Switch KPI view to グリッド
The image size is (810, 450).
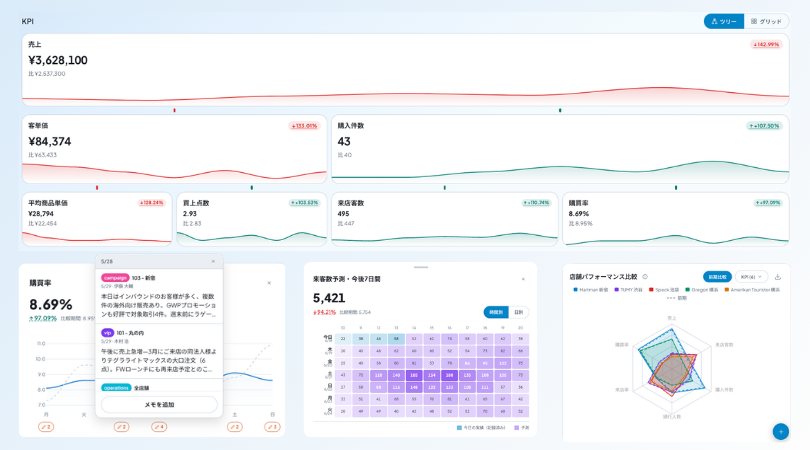[766, 21]
